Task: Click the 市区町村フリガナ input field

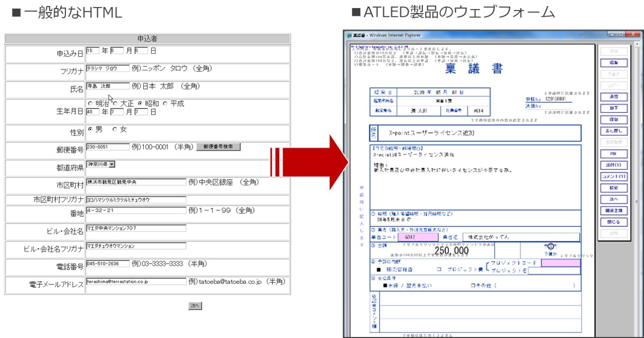Action: pyautogui.click(x=136, y=200)
